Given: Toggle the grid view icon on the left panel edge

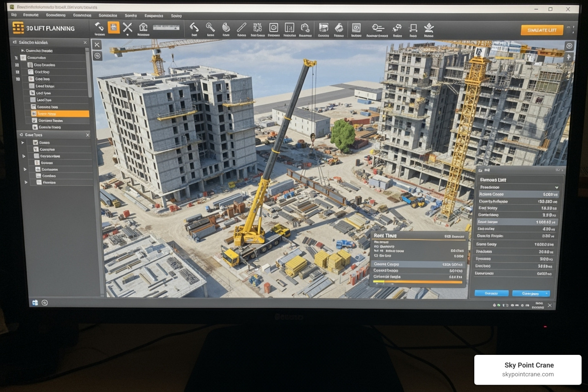Looking at the screenshot, I should click(18, 65).
